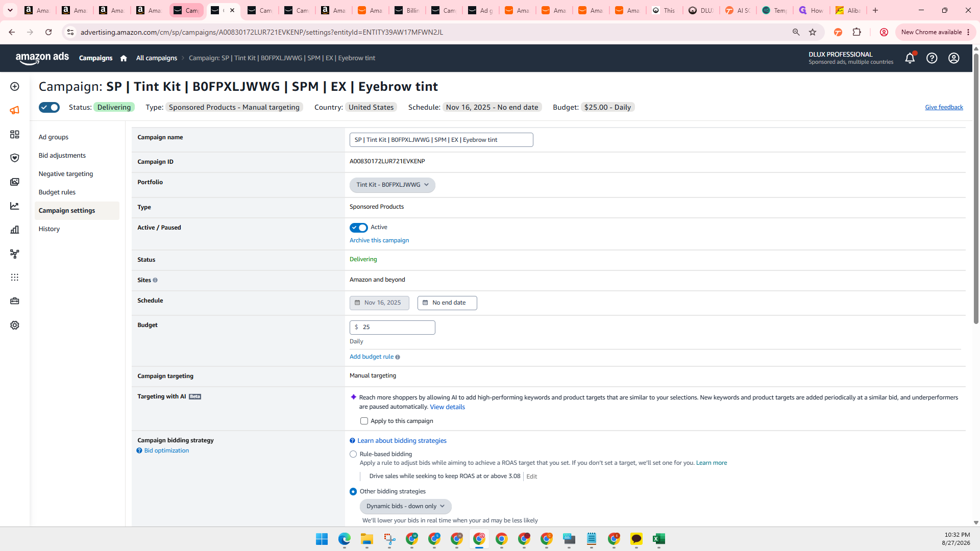
Task: Click the page vertical scrollbar
Action: pyautogui.click(x=976, y=189)
